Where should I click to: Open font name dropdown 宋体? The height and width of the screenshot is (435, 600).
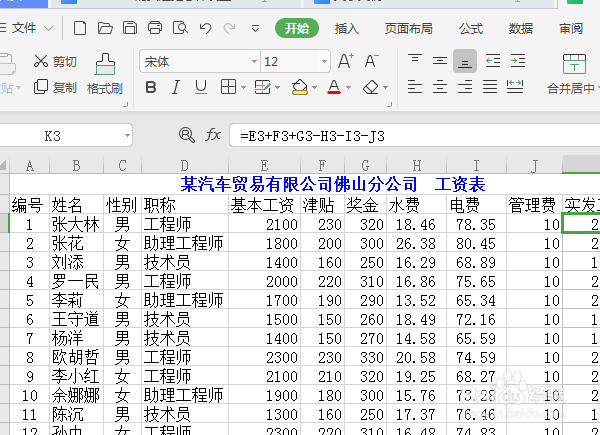click(254, 61)
